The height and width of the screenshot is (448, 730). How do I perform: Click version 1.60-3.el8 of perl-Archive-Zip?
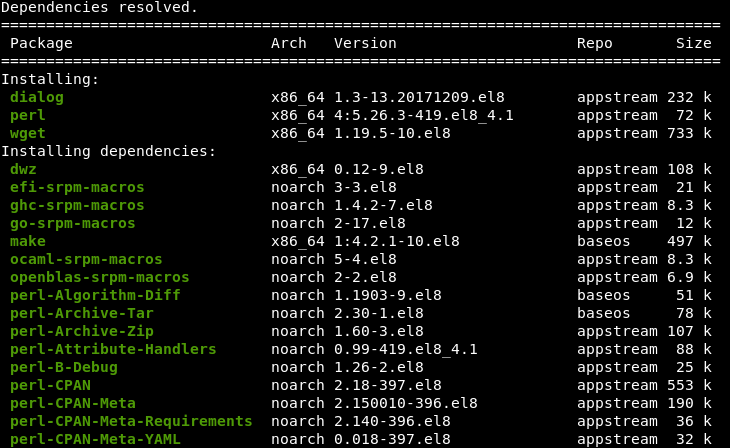(x=379, y=332)
